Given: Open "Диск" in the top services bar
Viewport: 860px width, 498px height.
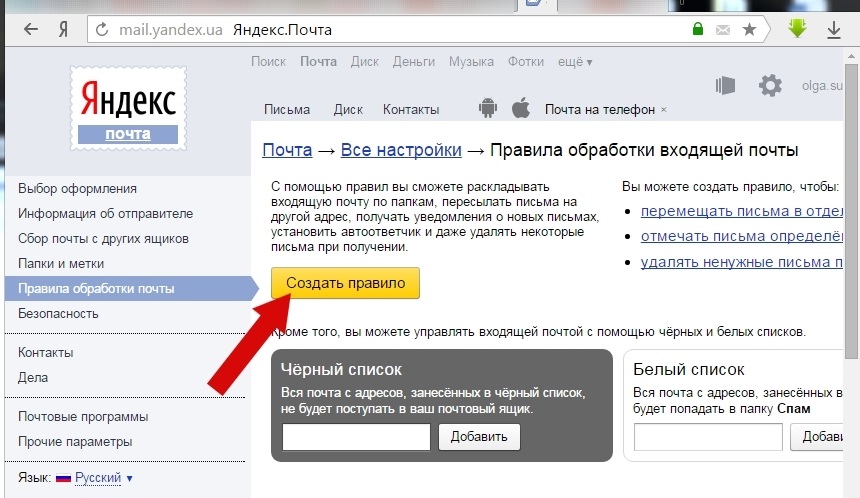Looking at the screenshot, I should click(x=365, y=61).
